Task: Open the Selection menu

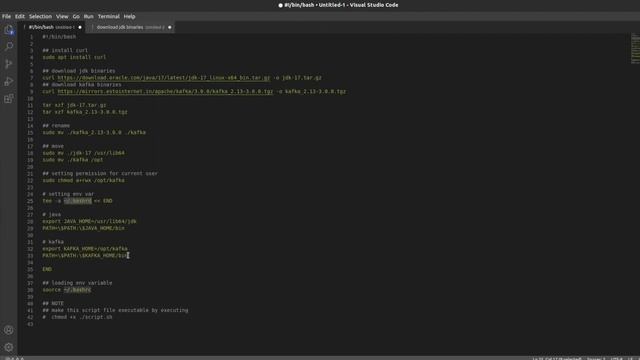Action: point(40,16)
